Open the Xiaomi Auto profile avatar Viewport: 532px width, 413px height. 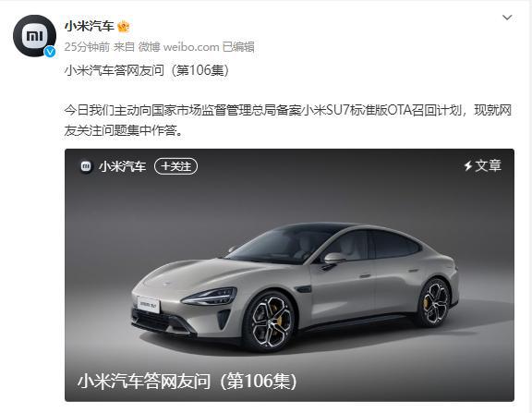coord(34,36)
